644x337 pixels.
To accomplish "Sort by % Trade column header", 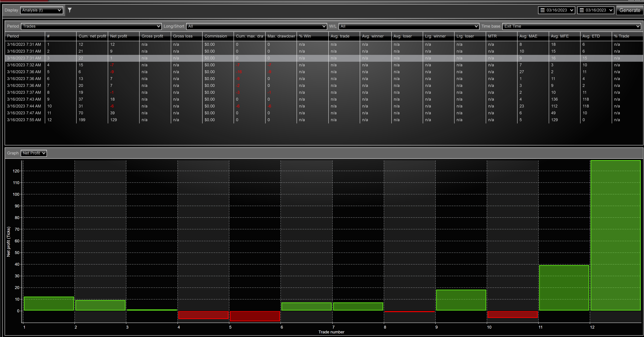I will (x=628, y=36).
